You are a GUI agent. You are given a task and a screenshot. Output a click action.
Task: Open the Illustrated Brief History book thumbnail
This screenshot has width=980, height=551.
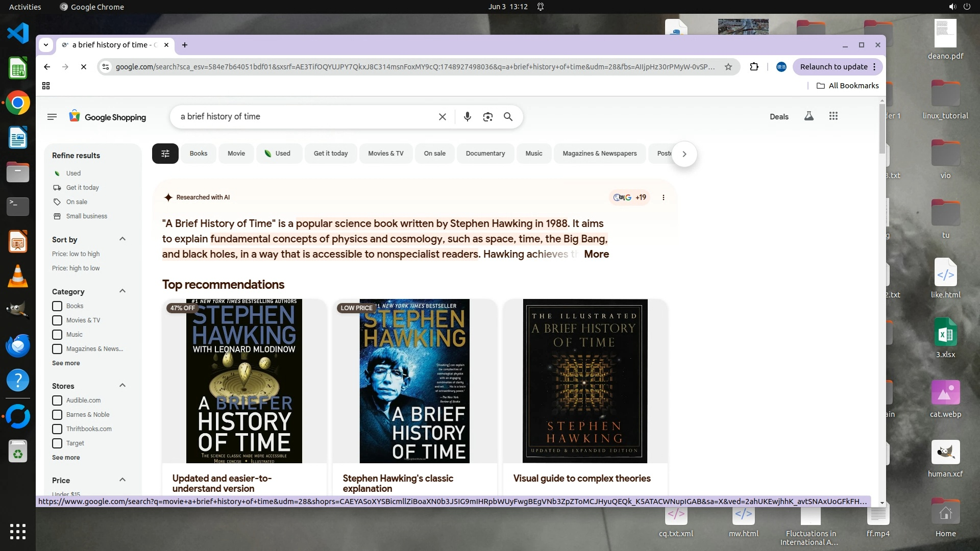click(585, 381)
